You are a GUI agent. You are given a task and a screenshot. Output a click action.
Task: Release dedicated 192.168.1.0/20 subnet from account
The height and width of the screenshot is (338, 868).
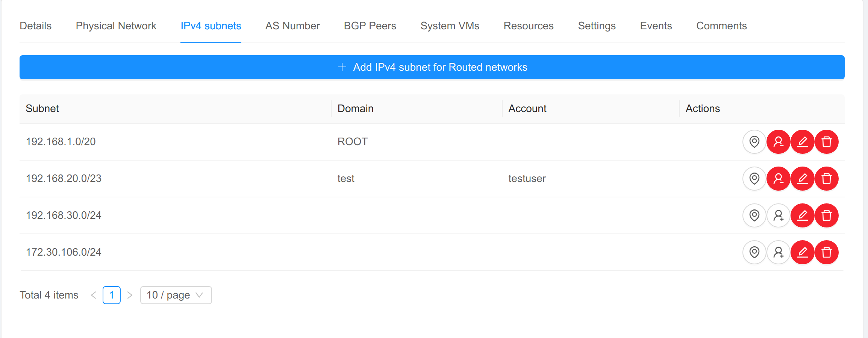click(778, 142)
